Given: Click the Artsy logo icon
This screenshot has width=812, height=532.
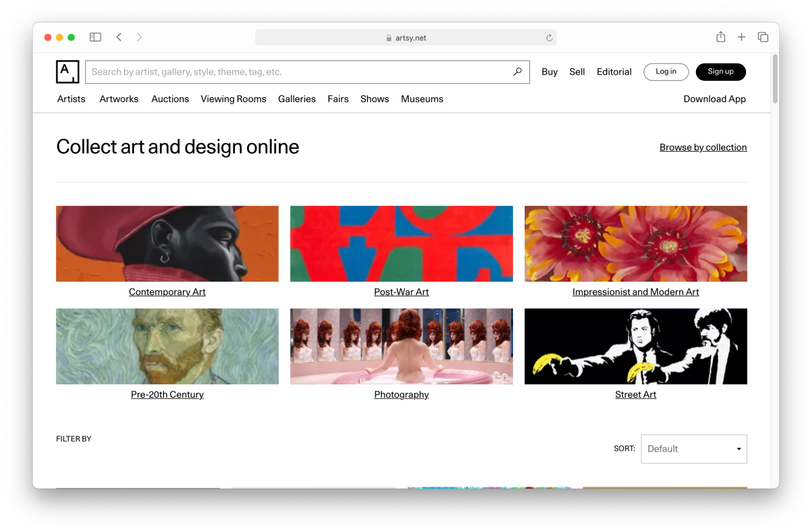Looking at the screenshot, I should tap(67, 72).
